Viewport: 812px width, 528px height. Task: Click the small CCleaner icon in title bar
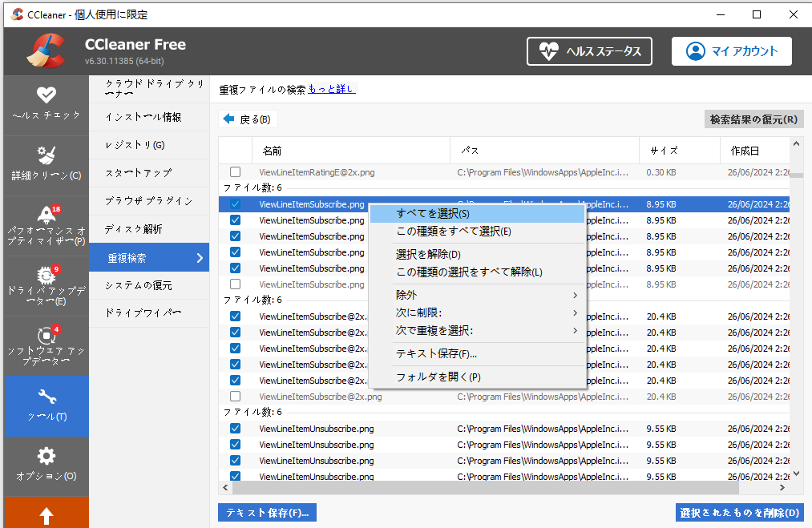(17, 14)
